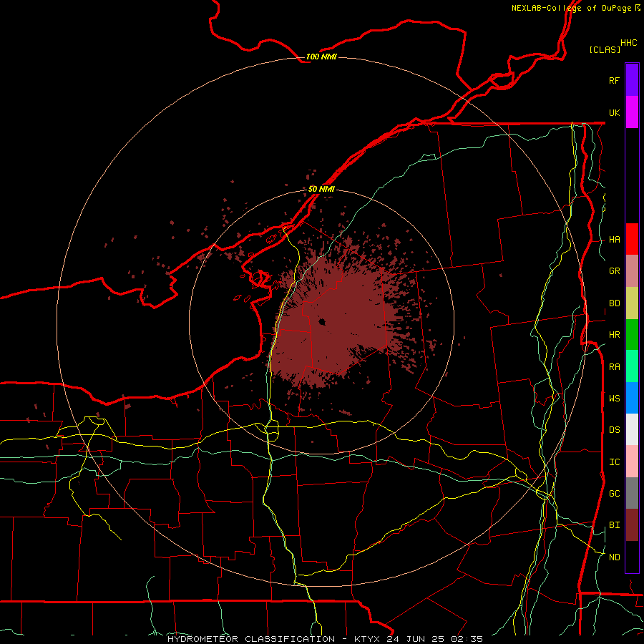Viewport: 644px width, 644px height.
Task: Click the "24 JUN 25" date stamp
Action: [x=416, y=639]
